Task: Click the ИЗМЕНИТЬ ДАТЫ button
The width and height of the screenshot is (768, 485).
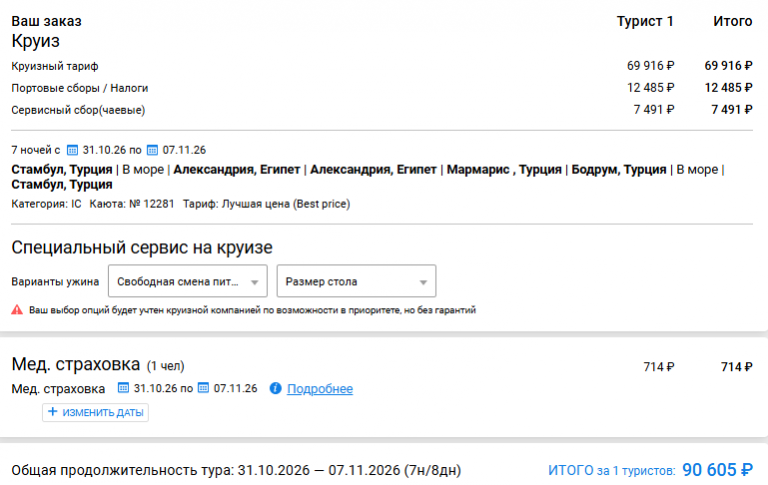Action: [x=96, y=412]
